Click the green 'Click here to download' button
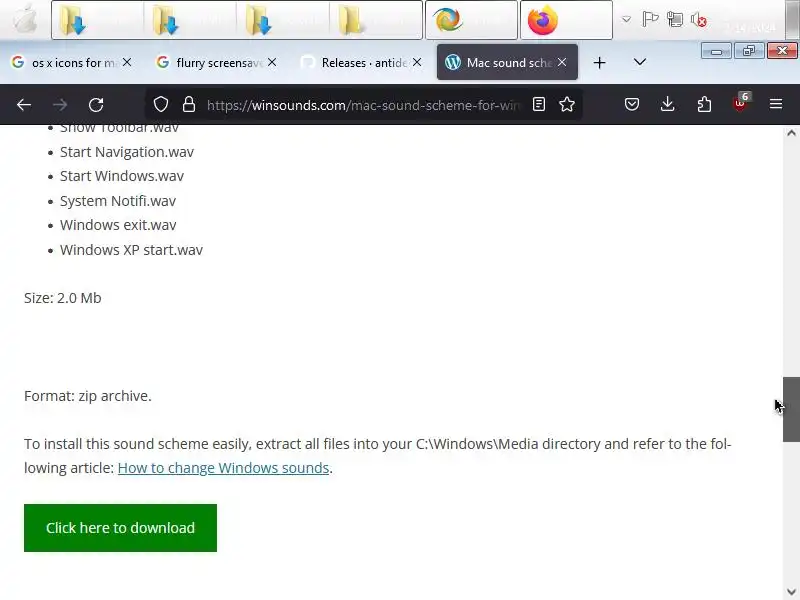 120,528
